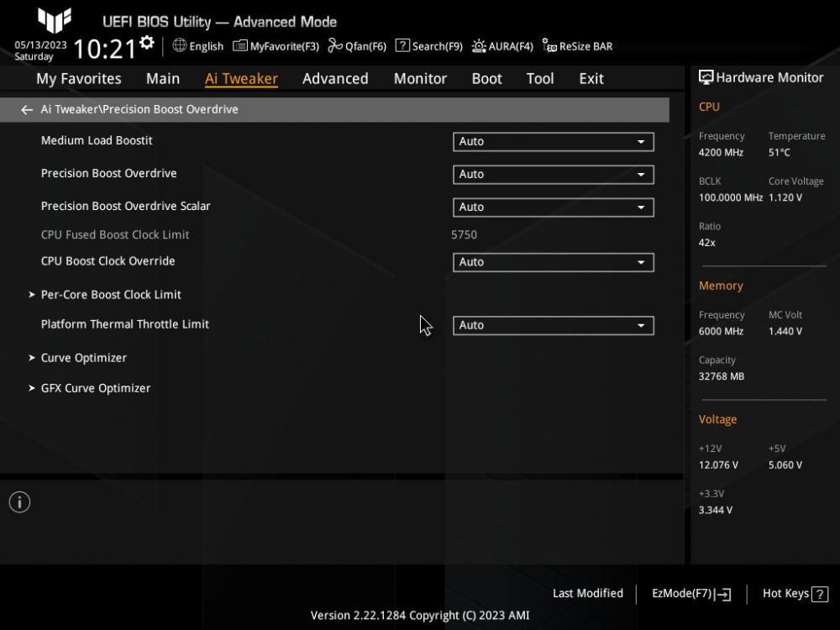This screenshot has height=630, width=840.
Task: Click the Medium Load Boostit label
Action: pyautogui.click(x=97, y=140)
